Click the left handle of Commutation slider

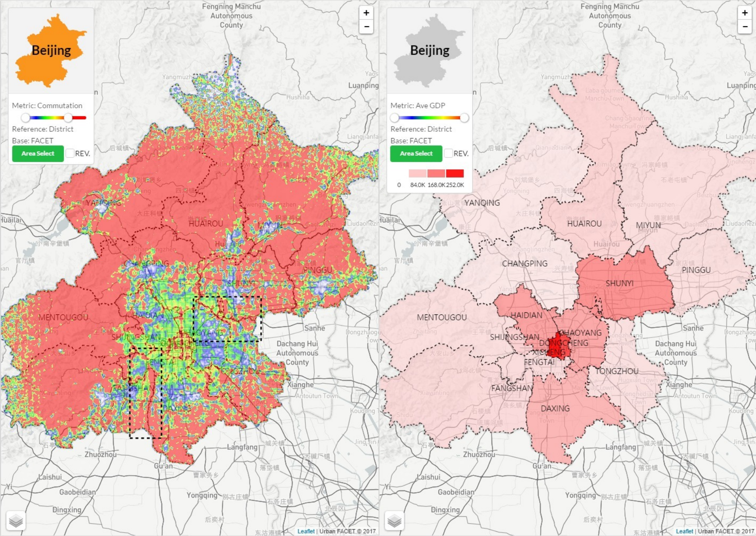click(26, 118)
